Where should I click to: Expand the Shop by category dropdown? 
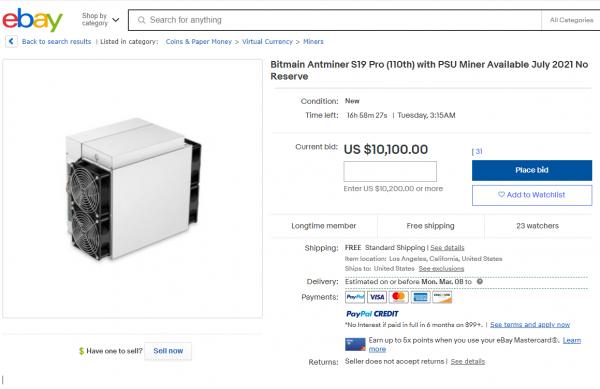click(x=100, y=20)
